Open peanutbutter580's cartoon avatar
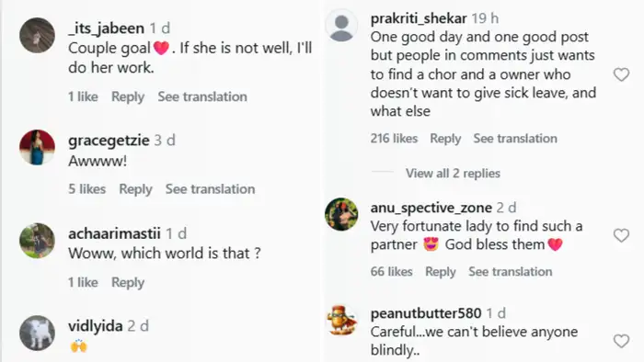This screenshot has width=644, height=362. 341,321
